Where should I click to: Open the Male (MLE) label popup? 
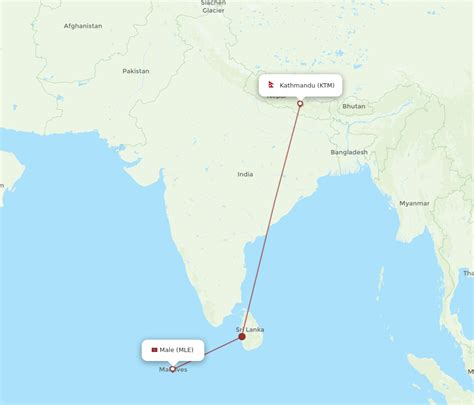173,350
